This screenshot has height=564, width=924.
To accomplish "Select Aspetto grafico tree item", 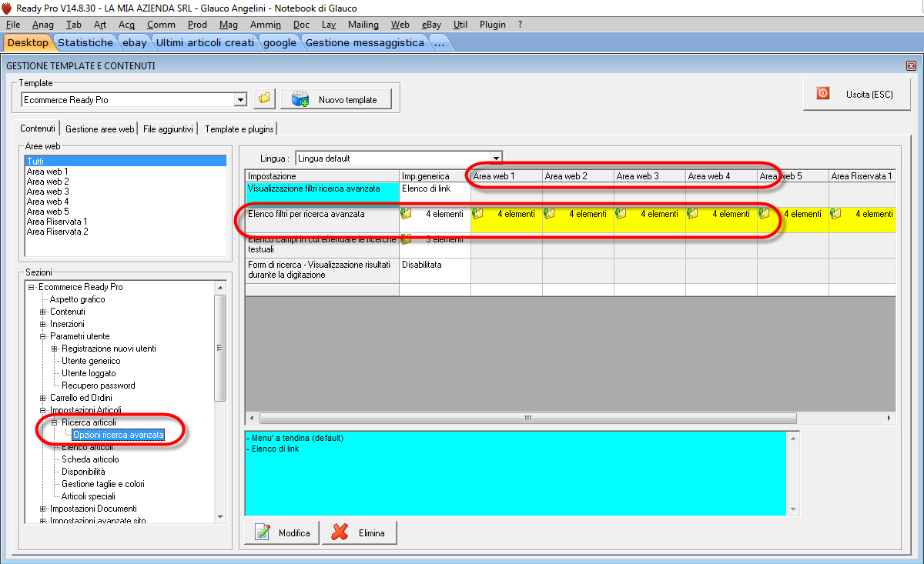I will click(x=78, y=299).
